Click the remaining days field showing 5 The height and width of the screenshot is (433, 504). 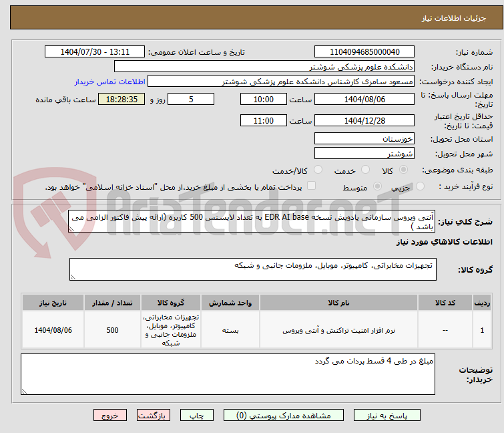point(191,99)
